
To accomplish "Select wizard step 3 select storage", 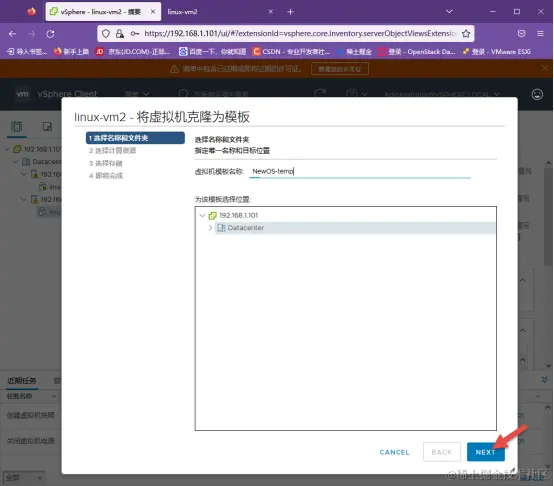I will pyautogui.click(x=106, y=163).
